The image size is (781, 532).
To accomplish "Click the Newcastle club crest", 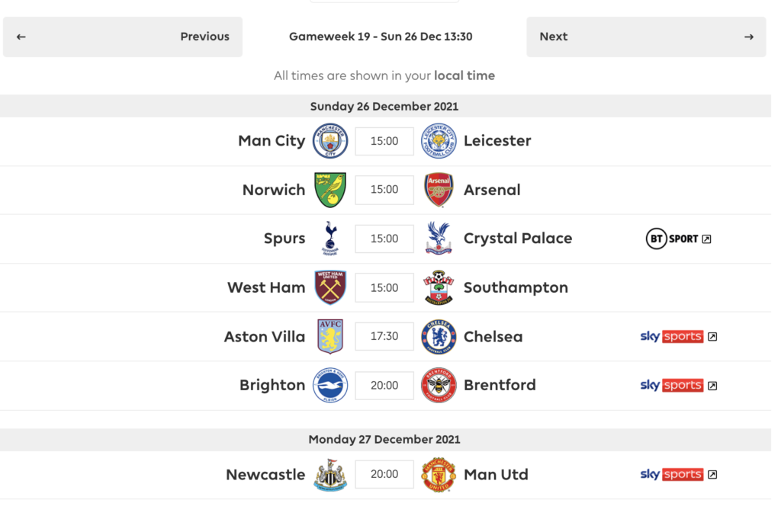I will coord(330,474).
